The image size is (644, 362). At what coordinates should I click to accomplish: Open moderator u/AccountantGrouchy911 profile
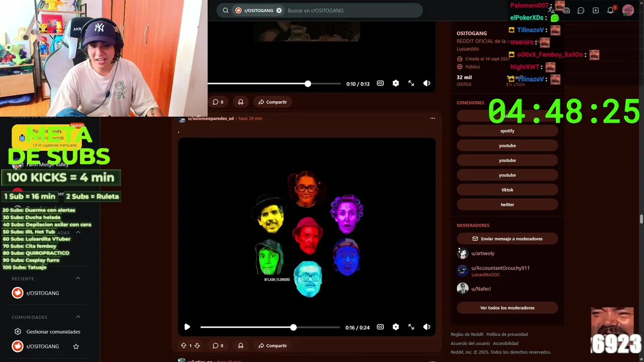coord(501,268)
